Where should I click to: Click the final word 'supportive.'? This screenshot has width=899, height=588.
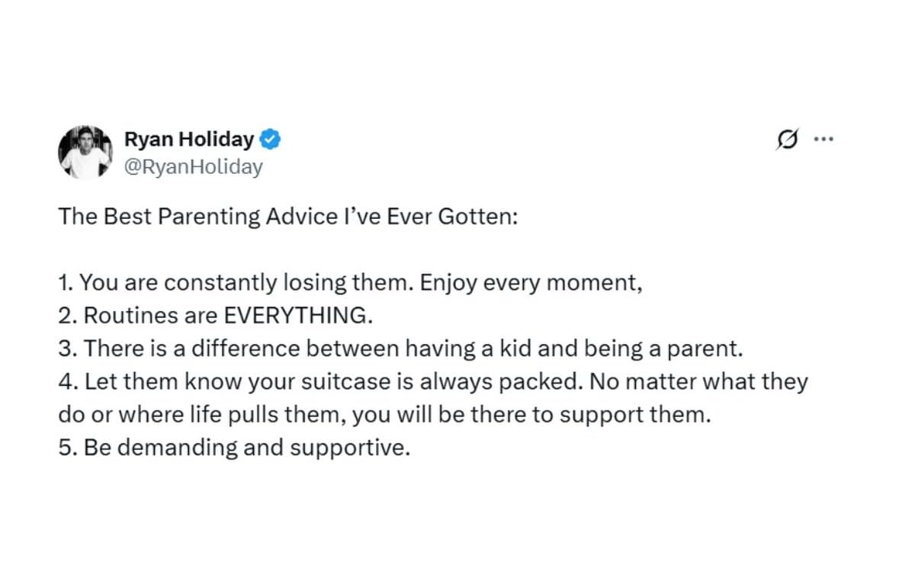(350, 448)
